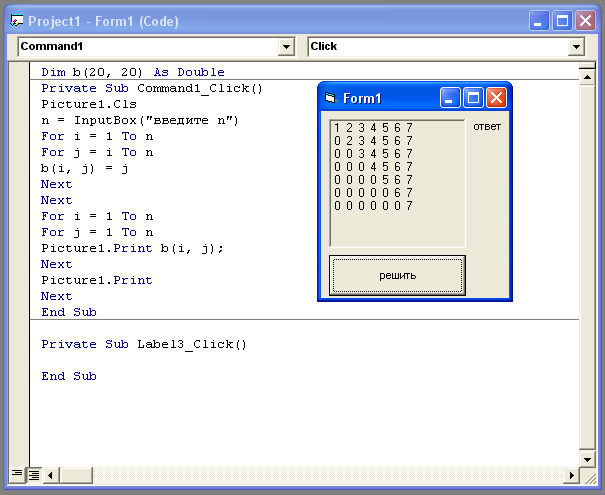Click the horizontal scrollbar thumb

coord(76,475)
